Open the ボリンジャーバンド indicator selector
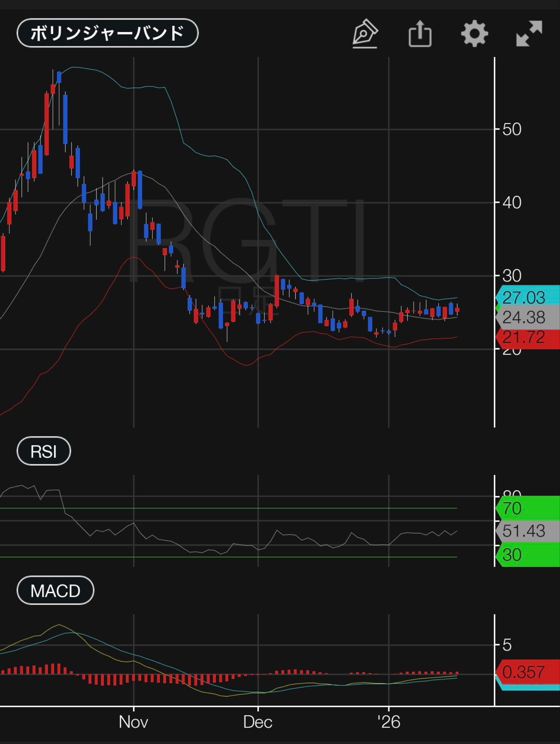Viewport: 560px width, 744px height. [x=107, y=33]
